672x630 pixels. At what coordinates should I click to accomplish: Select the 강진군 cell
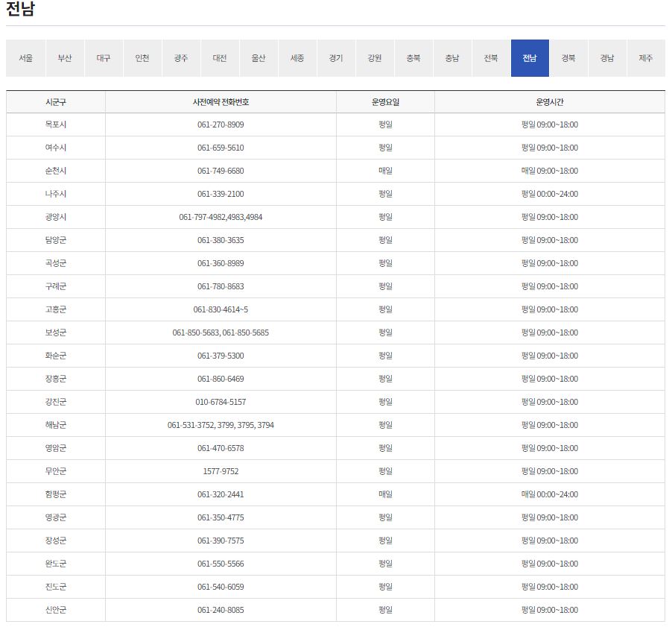(x=56, y=403)
